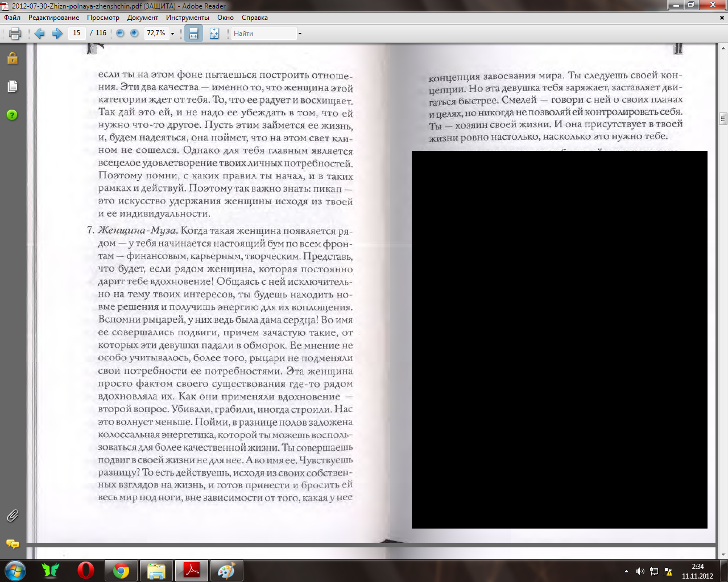Open the green help icon in sidebar
The image size is (728, 582).
pos(12,115)
